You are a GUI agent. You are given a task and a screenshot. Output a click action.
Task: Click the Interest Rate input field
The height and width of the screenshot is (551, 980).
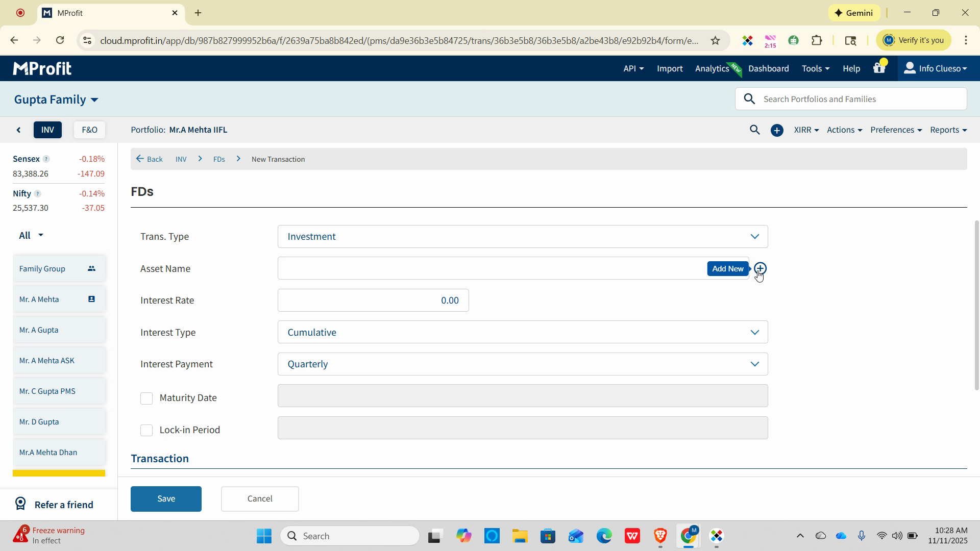click(x=373, y=300)
